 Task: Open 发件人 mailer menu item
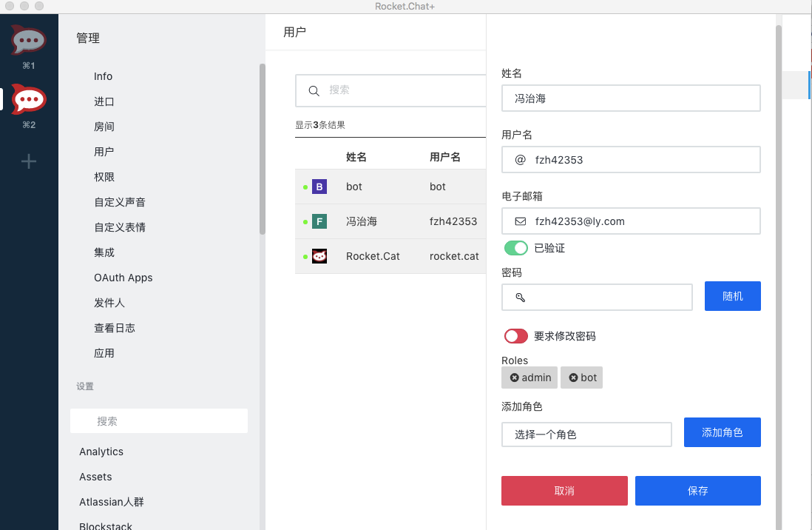coord(109,303)
